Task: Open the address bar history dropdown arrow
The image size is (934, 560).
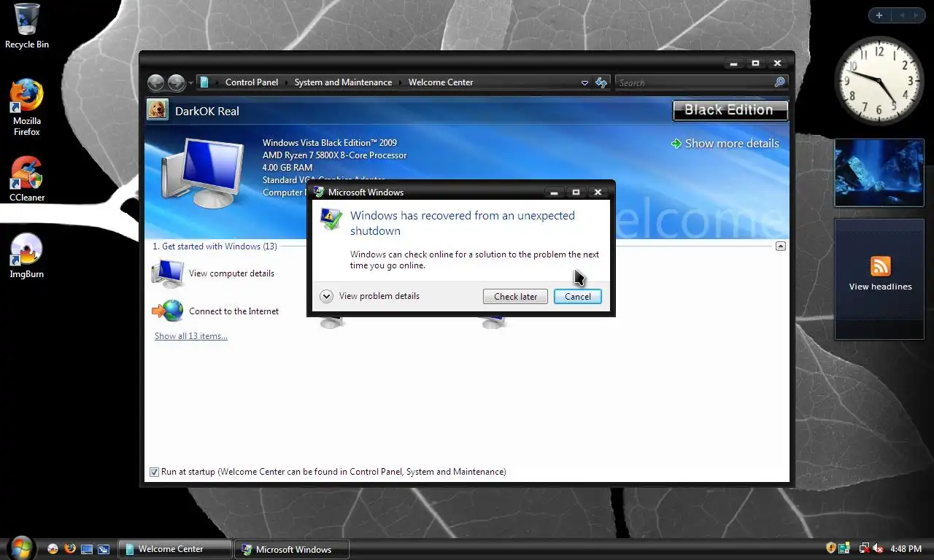Action: click(584, 83)
